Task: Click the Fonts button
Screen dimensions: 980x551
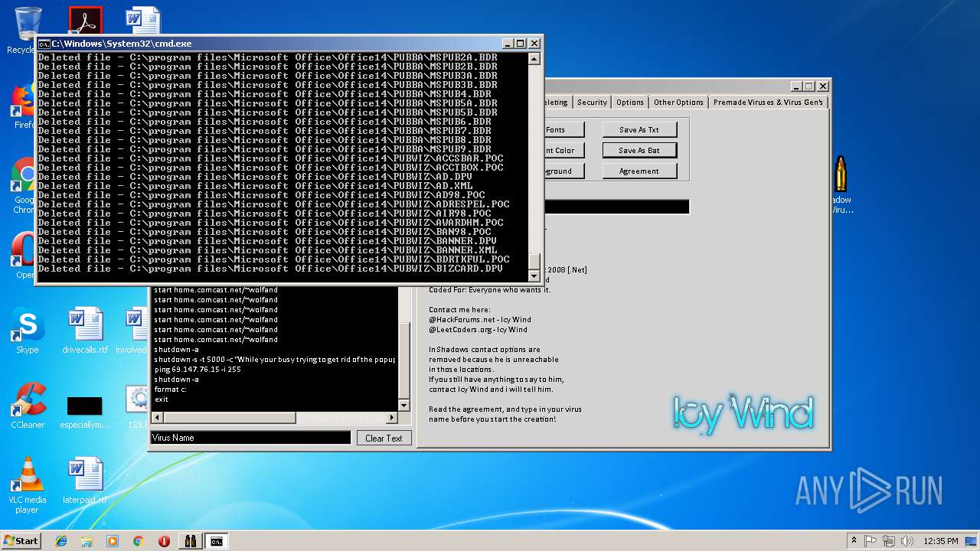Action: pyautogui.click(x=563, y=130)
